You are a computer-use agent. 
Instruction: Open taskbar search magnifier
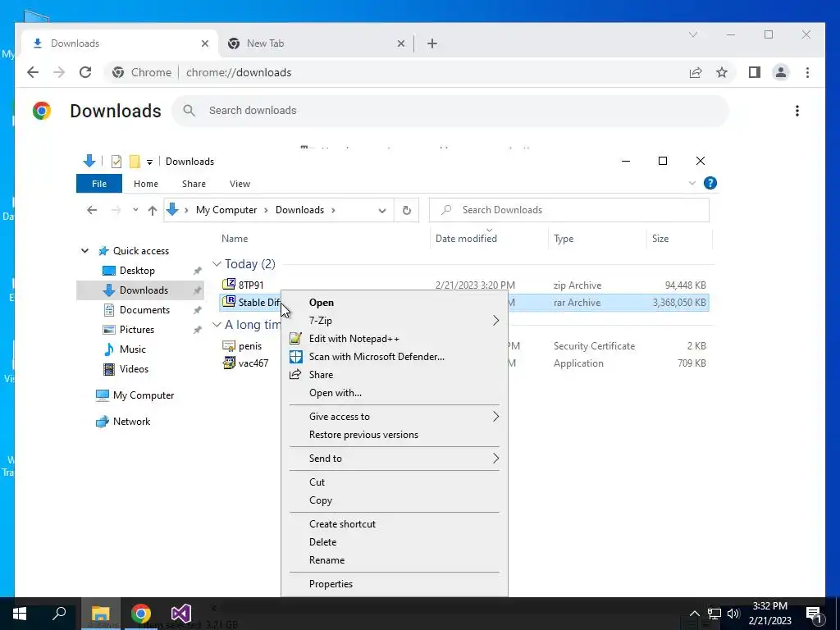(x=59, y=614)
